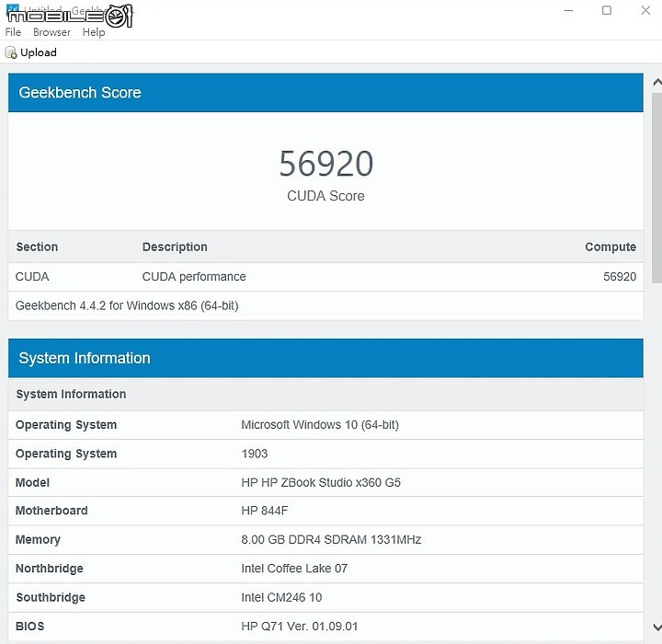662x644 pixels.
Task: Click the Upload toolbar button
Action: coord(31,52)
